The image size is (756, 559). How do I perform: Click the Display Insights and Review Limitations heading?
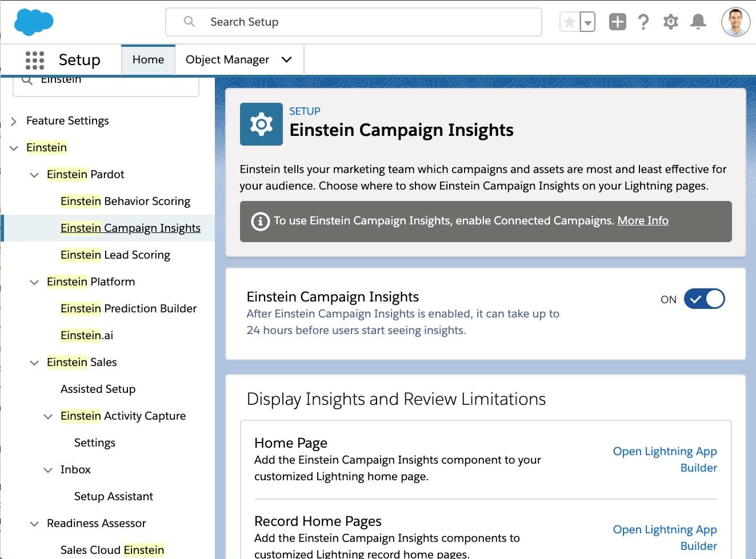click(396, 399)
